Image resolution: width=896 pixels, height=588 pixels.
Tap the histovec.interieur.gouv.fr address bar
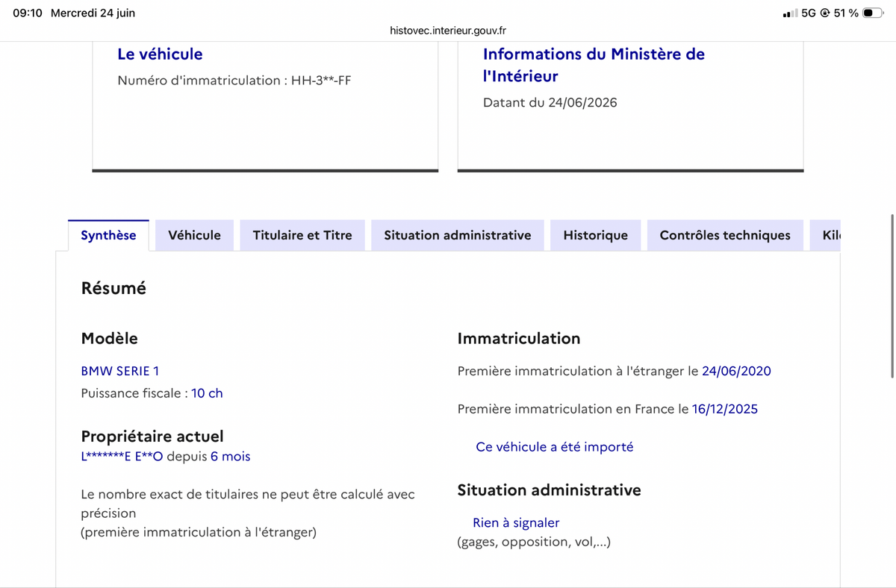(x=448, y=31)
